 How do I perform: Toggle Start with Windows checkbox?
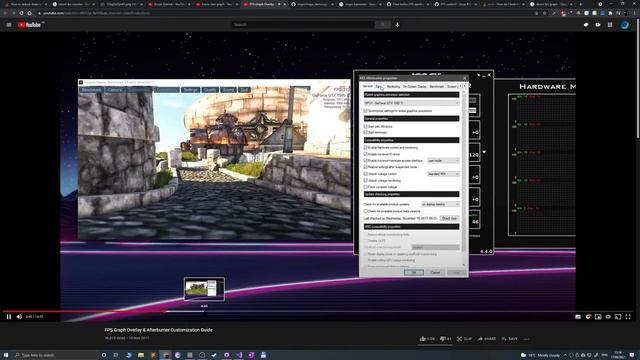coord(366,127)
